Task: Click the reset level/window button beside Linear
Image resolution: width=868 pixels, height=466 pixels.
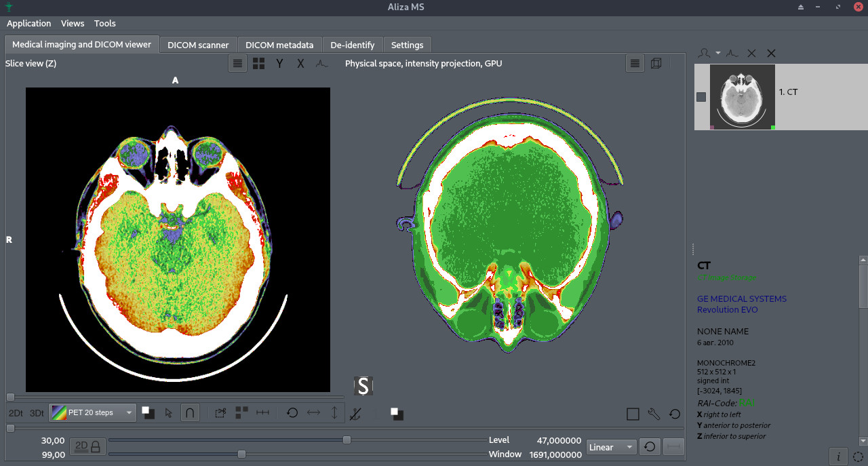Action: 650,447
